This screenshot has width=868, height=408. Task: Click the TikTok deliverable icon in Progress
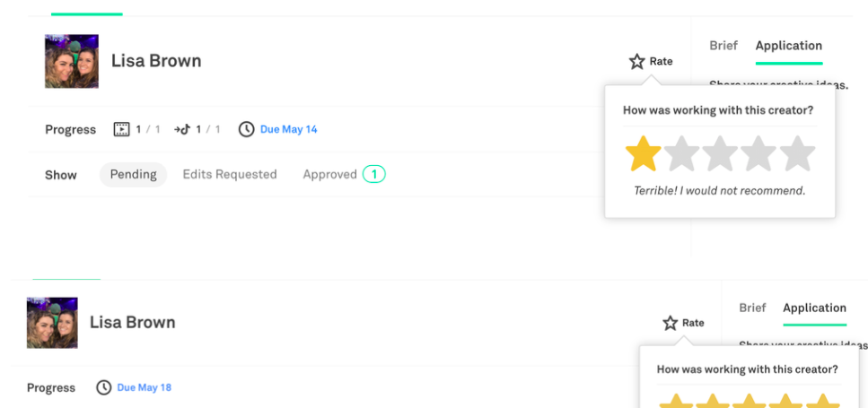182,129
